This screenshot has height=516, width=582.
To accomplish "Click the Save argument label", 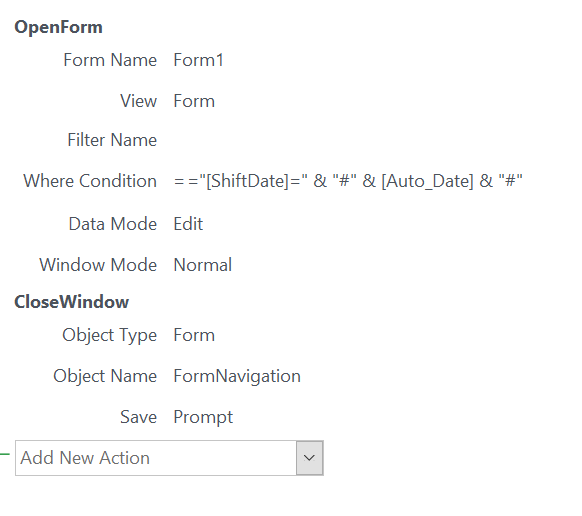I will coord(138,417).
